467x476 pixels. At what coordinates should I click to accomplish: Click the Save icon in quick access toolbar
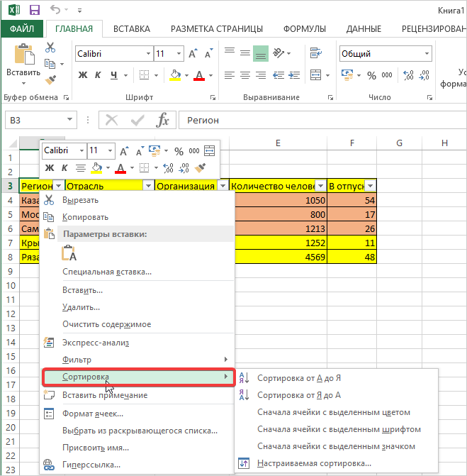(34, 10)
